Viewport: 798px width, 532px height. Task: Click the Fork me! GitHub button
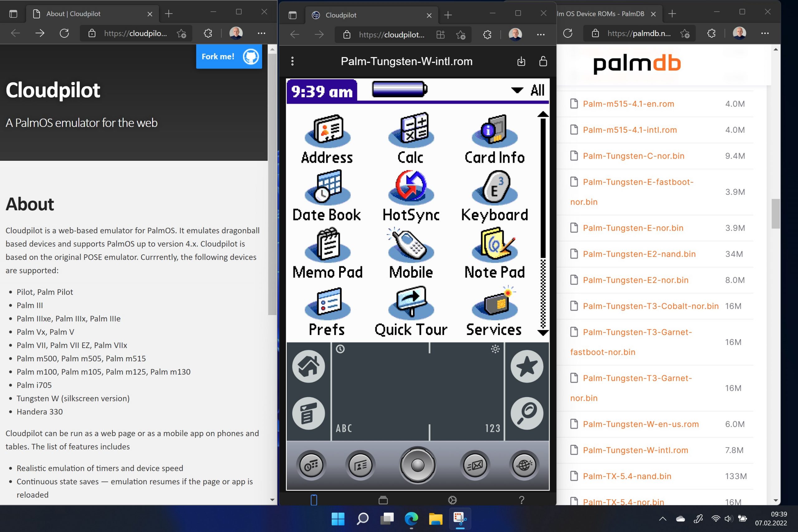pos(229,57)
